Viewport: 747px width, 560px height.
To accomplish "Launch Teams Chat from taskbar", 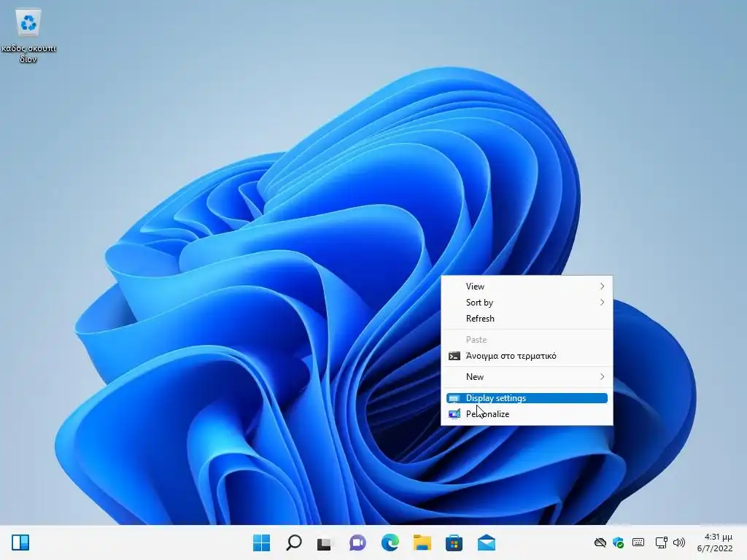I will pos(357,542).
